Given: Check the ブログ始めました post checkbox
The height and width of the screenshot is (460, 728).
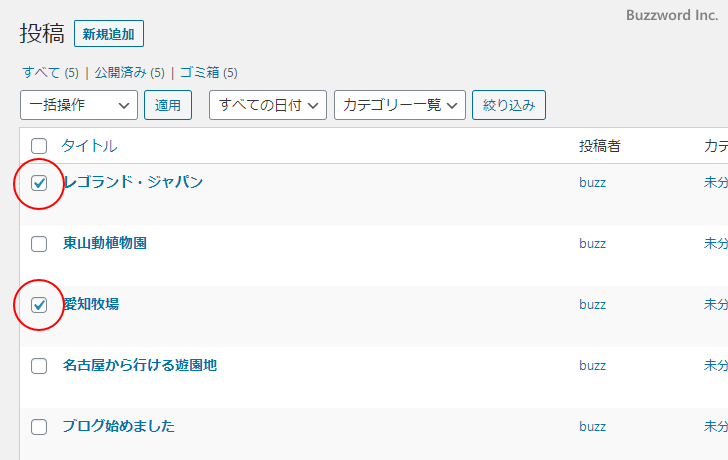Looking at the screenshot, I should (39, 427).
